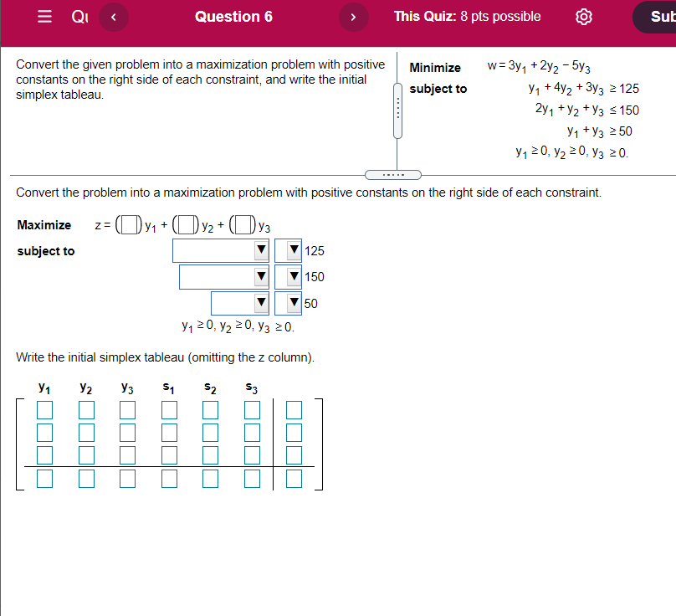Screen dimensions: 676x616
Task: Click the second row constant tableau cell
Action: tap(294, 433)
